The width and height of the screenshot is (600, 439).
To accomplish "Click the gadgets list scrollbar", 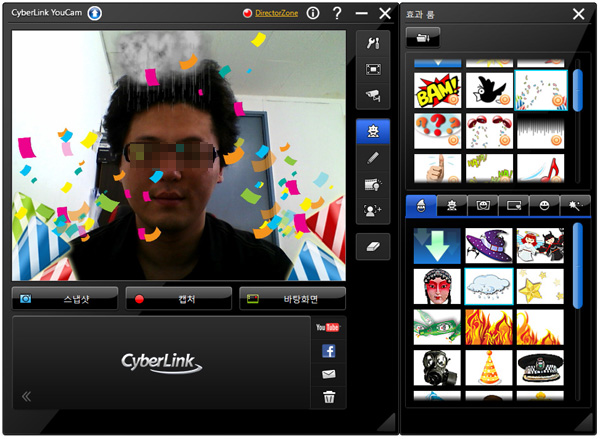I will click(578, 266).
